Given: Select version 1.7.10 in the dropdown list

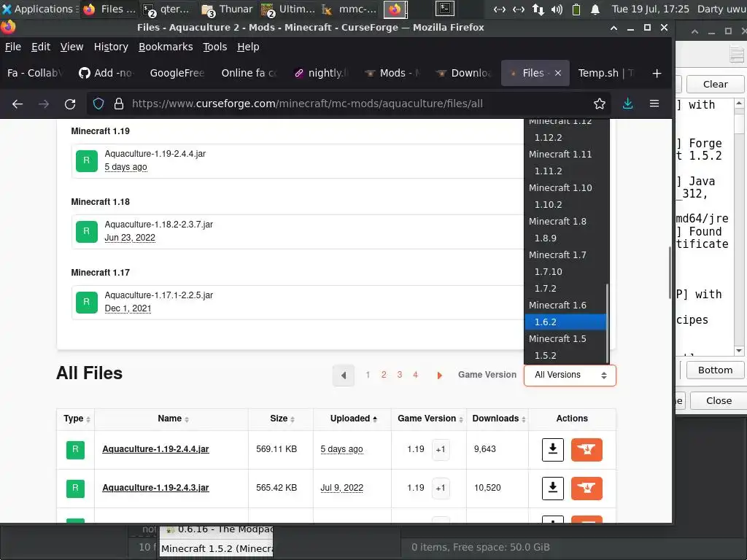Looking at the screenshot, I should click(565, 272).
